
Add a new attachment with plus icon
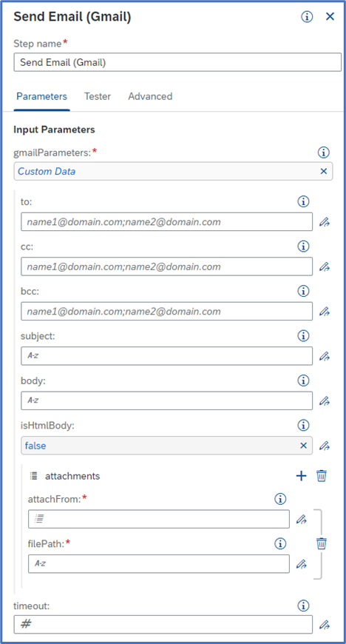point(301,476)
